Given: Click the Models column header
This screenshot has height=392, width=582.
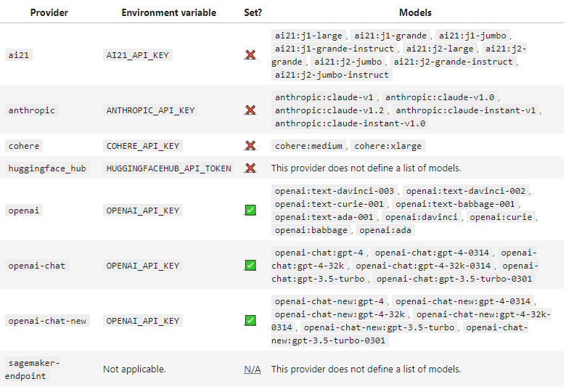Looking at the screenshot, I should (415, 13).
